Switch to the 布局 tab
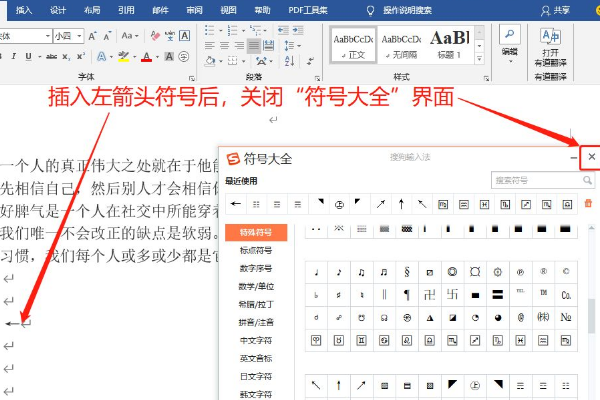This screenshot has width=600, height=400. coord(92,10)
